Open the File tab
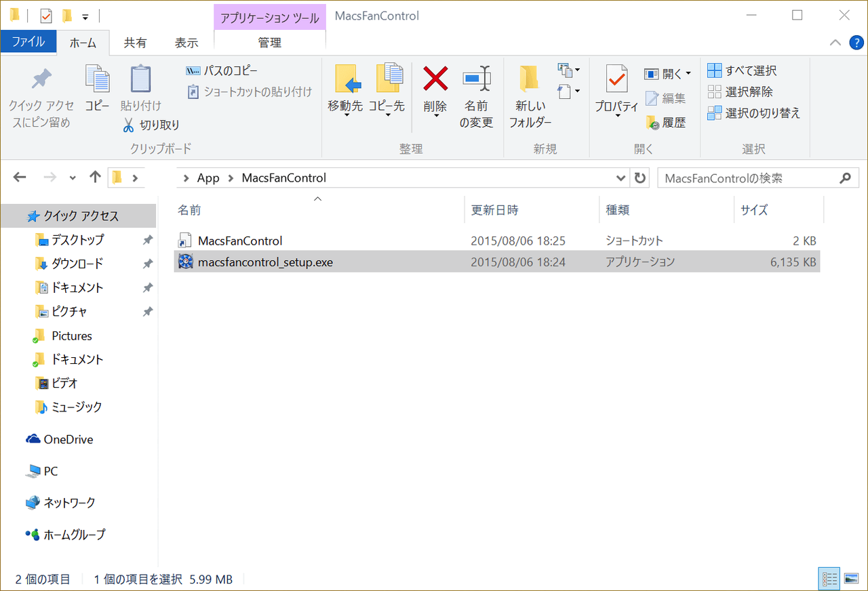Screen dimensions: 868x591 [28, 41]
